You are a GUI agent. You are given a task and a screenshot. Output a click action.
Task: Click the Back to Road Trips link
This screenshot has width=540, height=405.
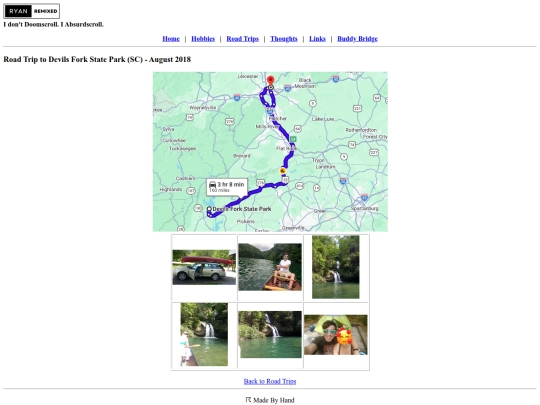point(270,381)
